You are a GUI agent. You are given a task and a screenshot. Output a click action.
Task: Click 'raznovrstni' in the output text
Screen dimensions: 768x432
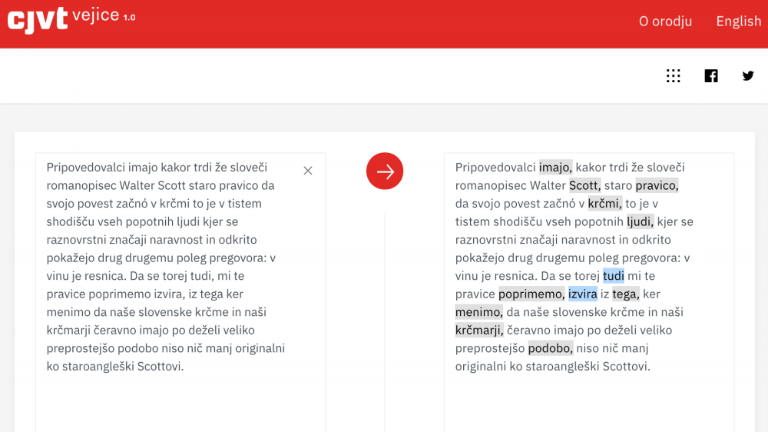[x=484, y=240]
